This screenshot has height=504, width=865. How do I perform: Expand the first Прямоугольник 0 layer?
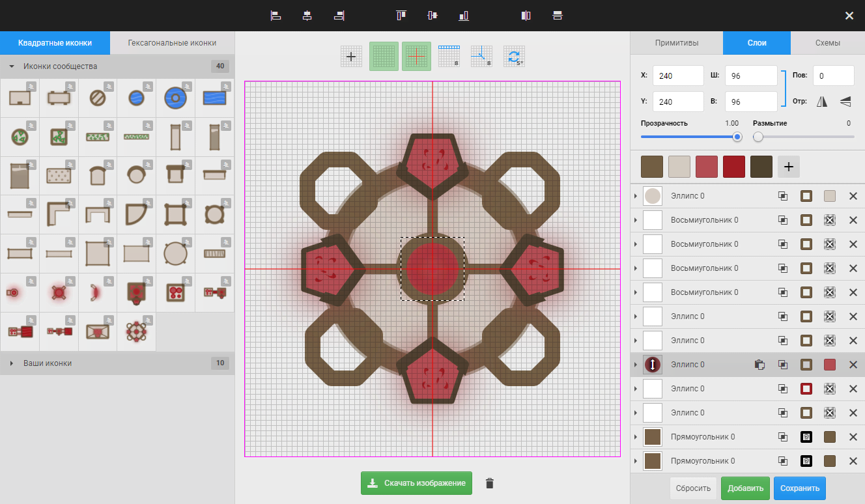[635, 437]
